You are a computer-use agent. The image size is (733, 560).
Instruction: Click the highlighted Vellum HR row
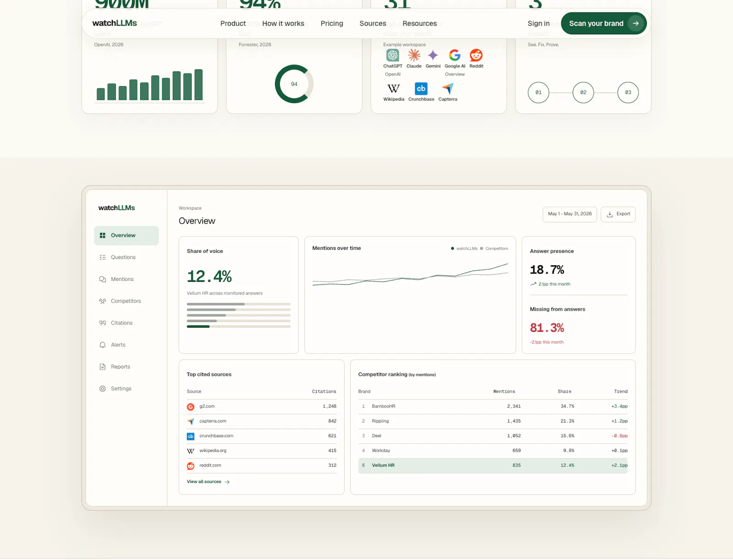(493, 466)
